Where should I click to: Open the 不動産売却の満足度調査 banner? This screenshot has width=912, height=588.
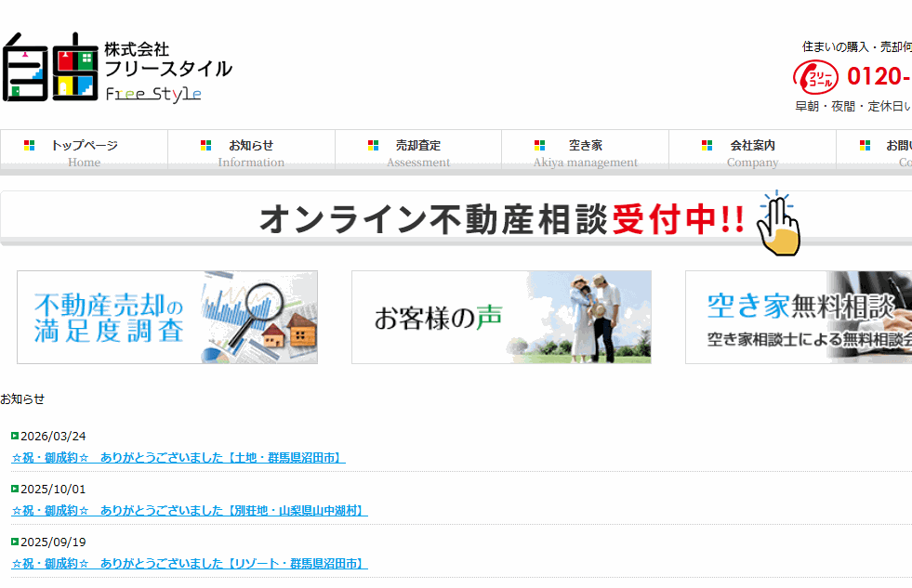coord(167,318)
